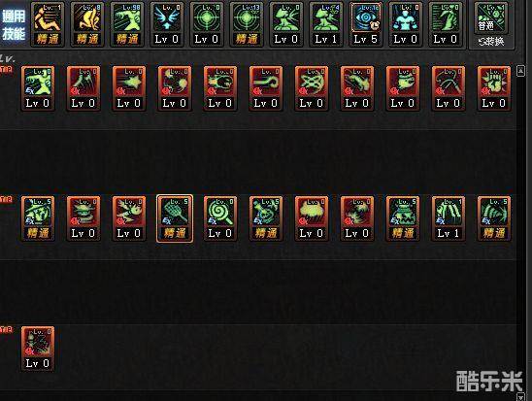Click the yellow crouching figure skill

coord(87,24)
